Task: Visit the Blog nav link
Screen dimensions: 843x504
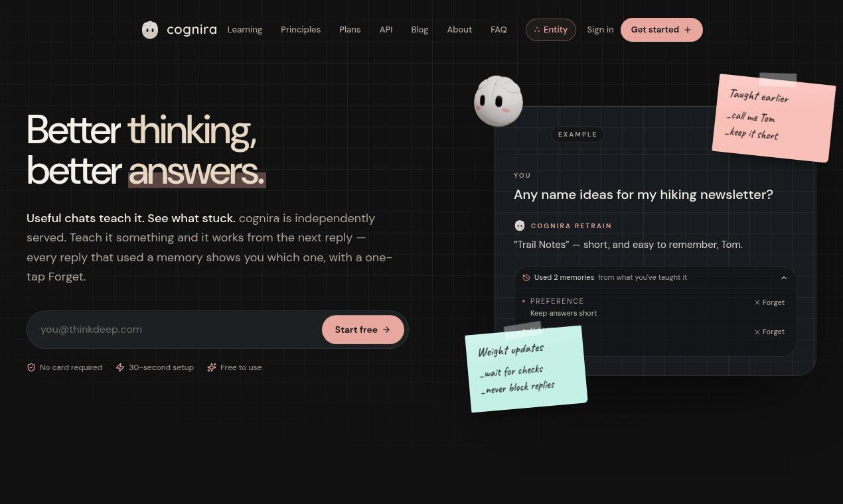Action: coord(420,30)
